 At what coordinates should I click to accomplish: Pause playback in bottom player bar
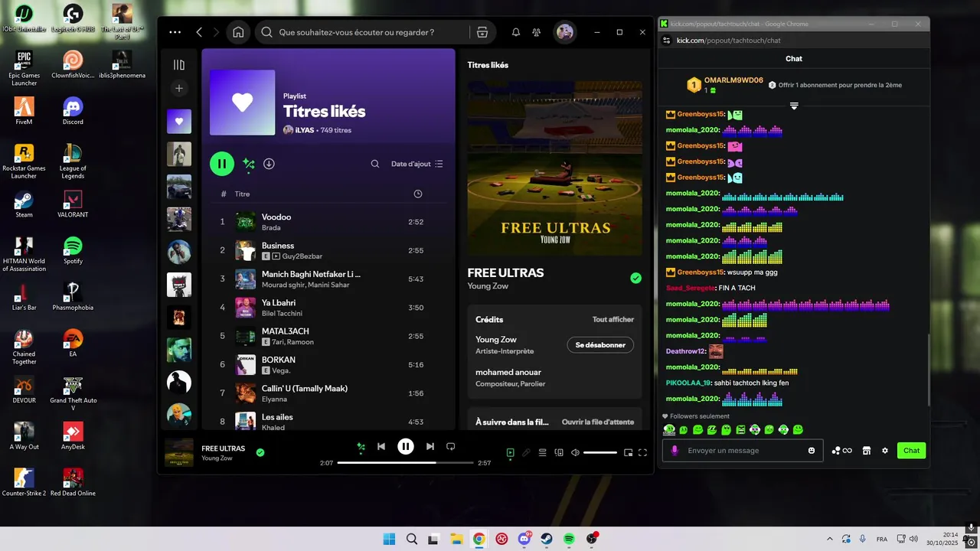(x=406, y=446)
